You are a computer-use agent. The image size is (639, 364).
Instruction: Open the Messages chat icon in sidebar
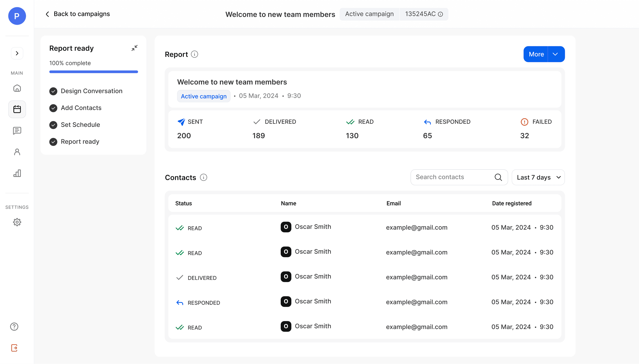(17, 130)
